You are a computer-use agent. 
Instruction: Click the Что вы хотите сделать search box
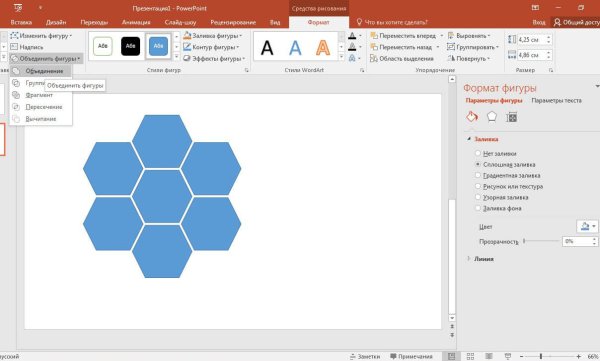392,22
